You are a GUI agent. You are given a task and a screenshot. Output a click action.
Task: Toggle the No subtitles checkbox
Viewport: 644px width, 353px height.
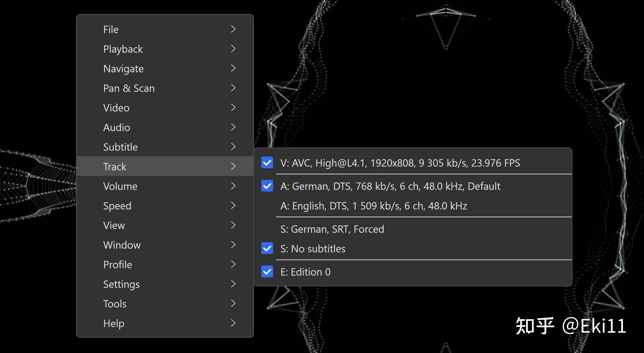[267, 249]
